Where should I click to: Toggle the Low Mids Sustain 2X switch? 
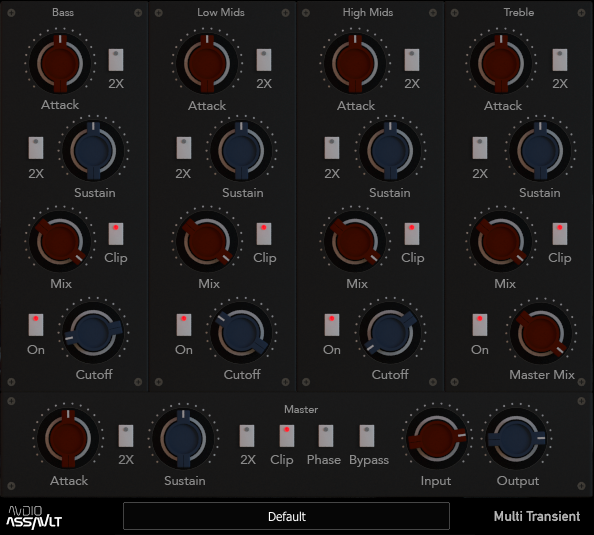184,148
